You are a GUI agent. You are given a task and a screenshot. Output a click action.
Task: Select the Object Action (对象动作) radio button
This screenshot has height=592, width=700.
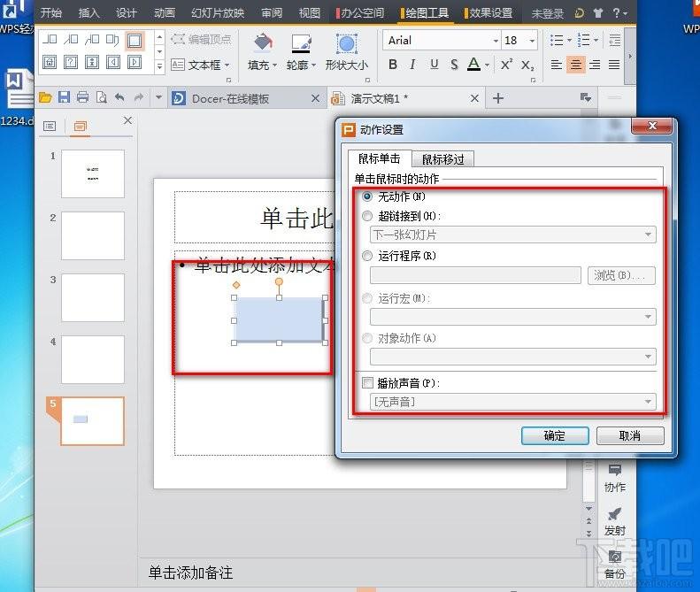point(367,338)
